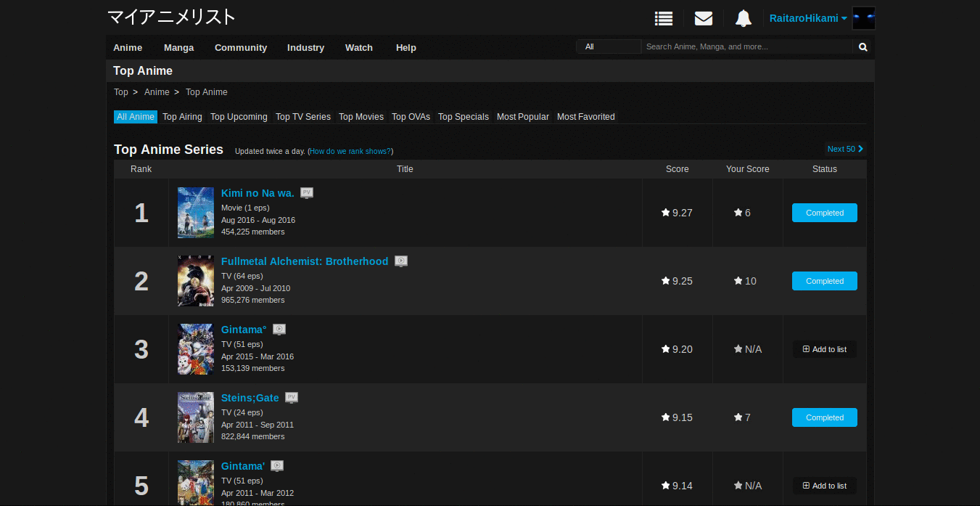Open the Help menu
The image size is (980, 506).
click(x=406, y=47)
